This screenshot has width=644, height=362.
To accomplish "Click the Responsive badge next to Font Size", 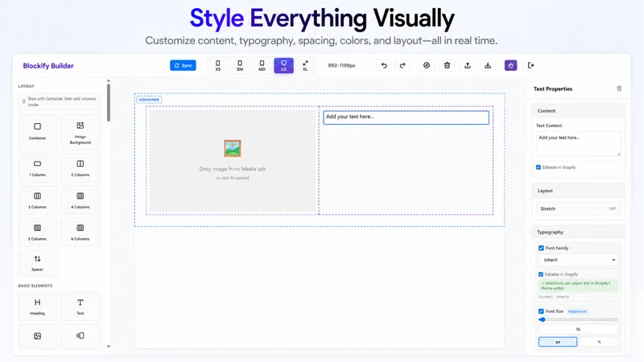I will click(x=577, y=311).
